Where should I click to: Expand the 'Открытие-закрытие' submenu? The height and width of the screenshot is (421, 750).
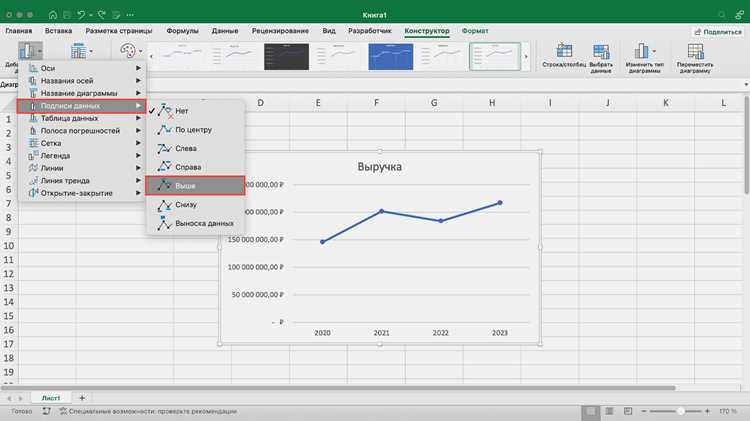(81, 193)
